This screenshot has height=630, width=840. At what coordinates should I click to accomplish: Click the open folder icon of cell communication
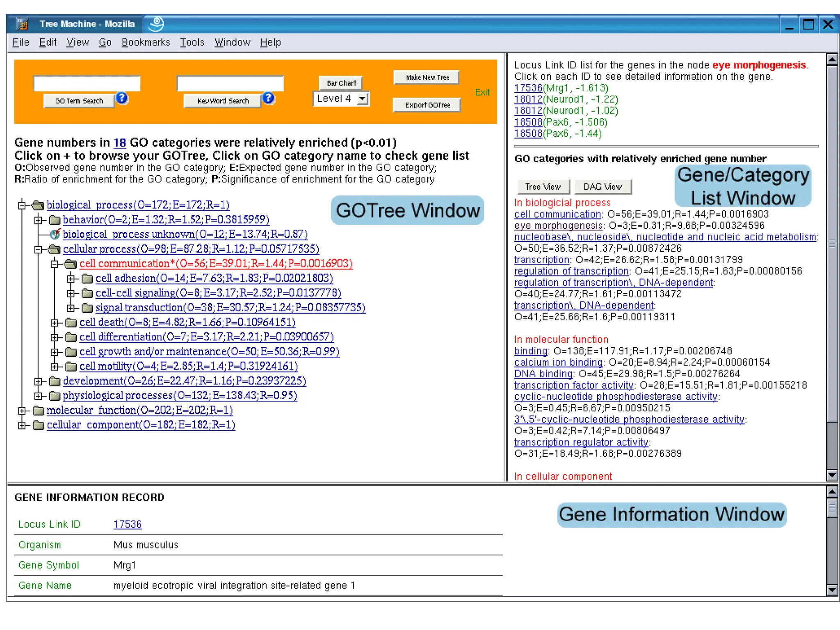coord(71,264)
